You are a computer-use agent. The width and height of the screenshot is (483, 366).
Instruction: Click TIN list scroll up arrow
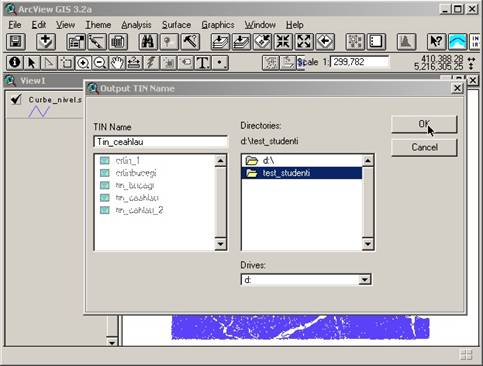[220, 161]
